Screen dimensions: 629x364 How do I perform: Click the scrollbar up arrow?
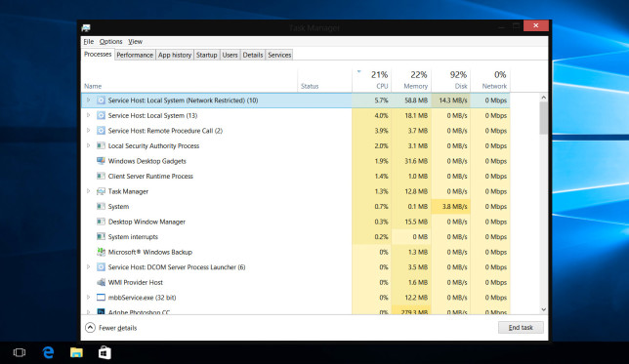pyautogui.click(x=544, y=98)
